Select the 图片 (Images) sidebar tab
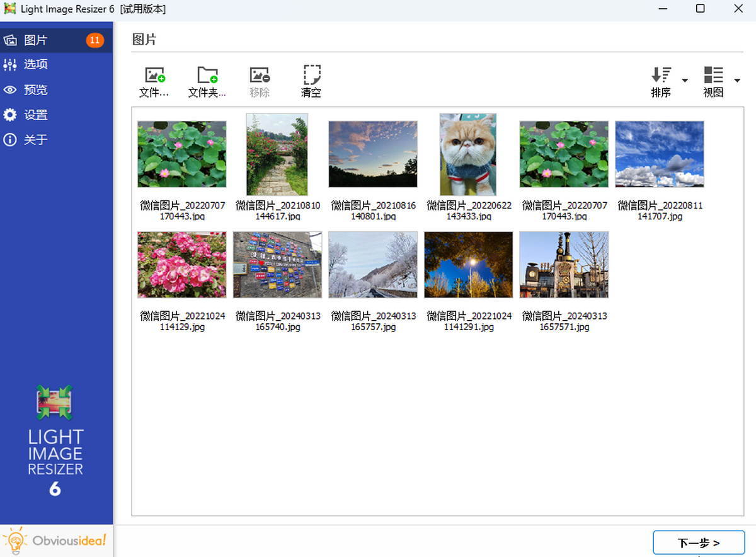 [x=36, y=40]
